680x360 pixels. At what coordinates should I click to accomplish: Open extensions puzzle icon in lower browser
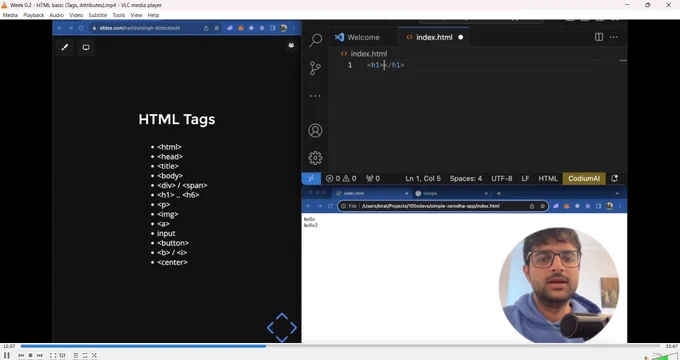click(588, 206)
